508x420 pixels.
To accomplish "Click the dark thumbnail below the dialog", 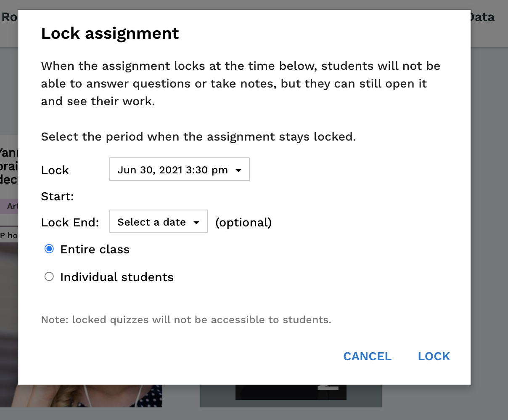I will tap(291, 392).
